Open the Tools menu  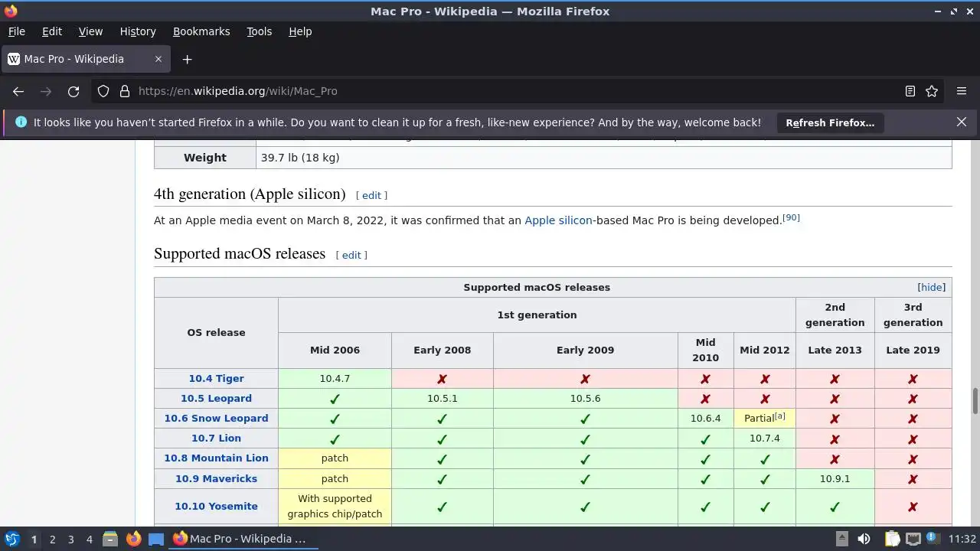coord(259,31)
